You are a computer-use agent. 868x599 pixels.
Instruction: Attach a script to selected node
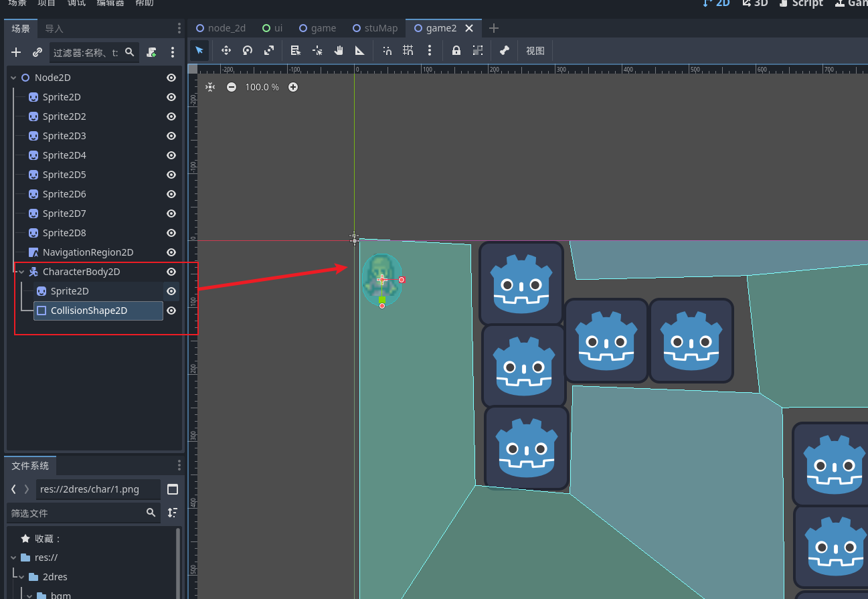[x=152, y=52]
